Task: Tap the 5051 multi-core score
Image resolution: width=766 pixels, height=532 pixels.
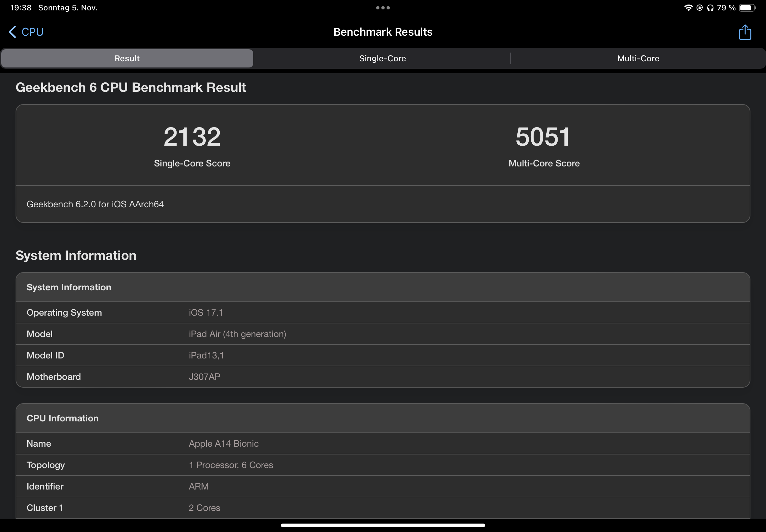Action: pos(543,137)
